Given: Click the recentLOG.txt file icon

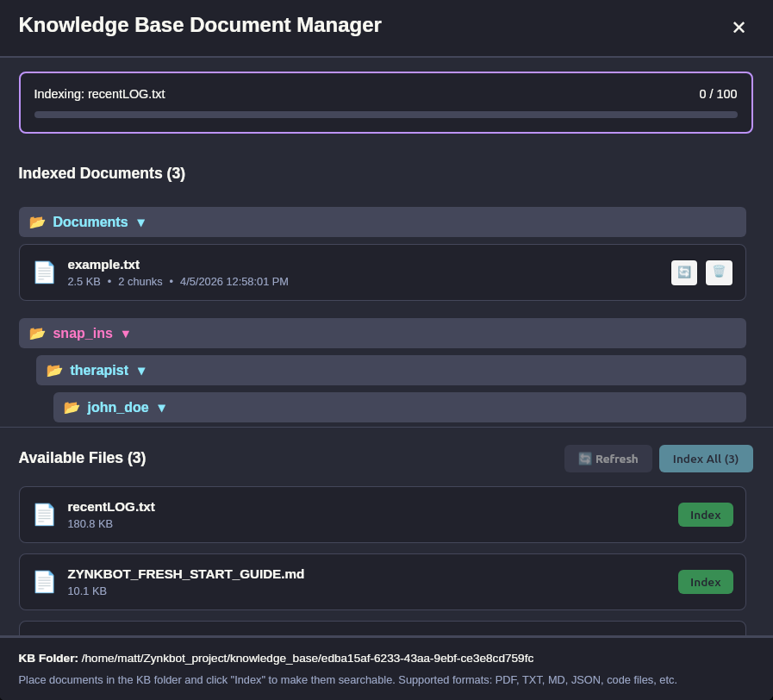Looking at the screenshot, I should (x=44, y=515).
